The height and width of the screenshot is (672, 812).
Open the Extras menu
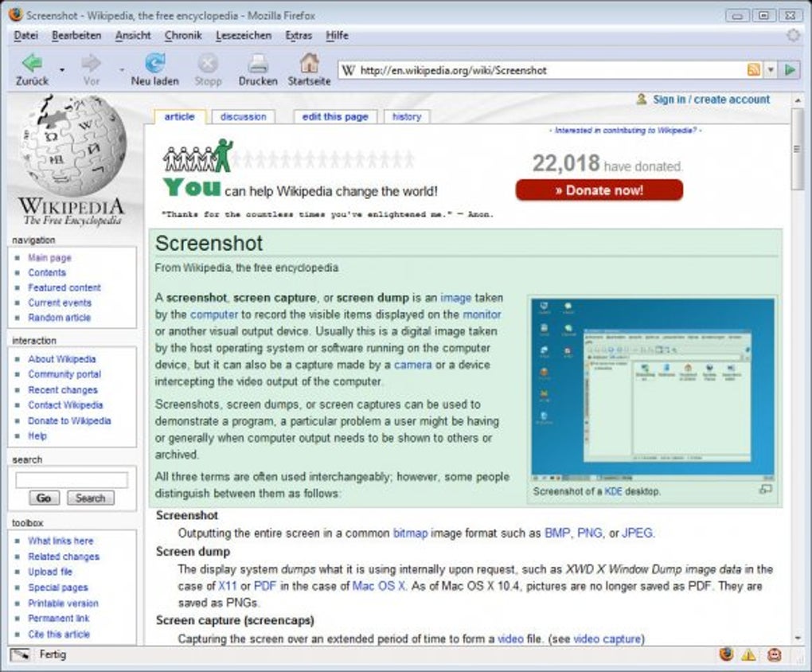pos(299,35)
